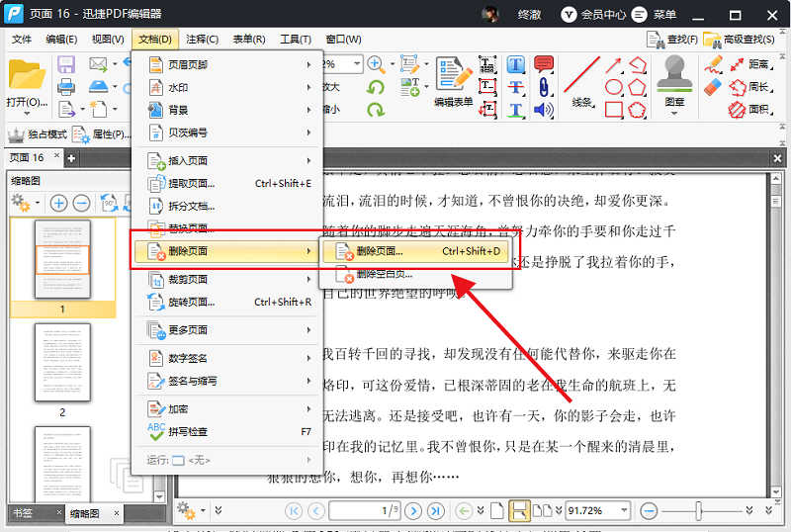Select the rectangle shape tool
Viewport: 791px width, 532px height.
[x=613, y=110]
